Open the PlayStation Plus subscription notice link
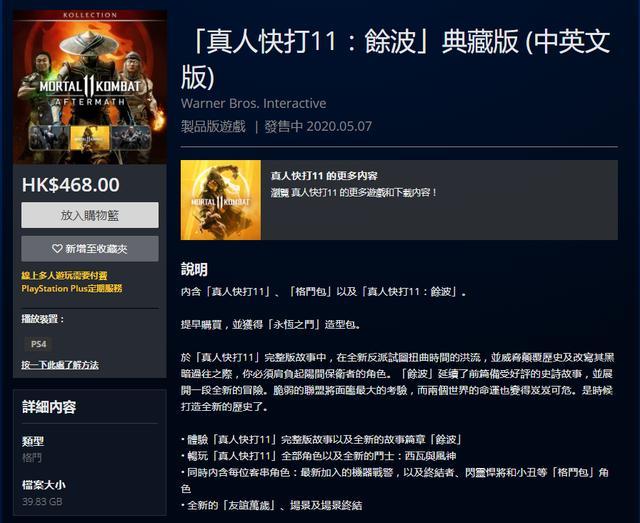 pos(72,282)
